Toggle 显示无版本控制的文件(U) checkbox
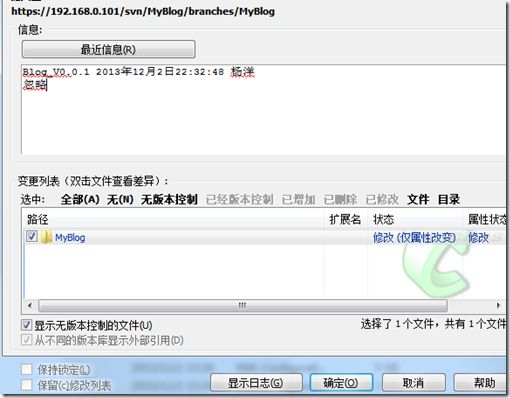 pos(26,325)
